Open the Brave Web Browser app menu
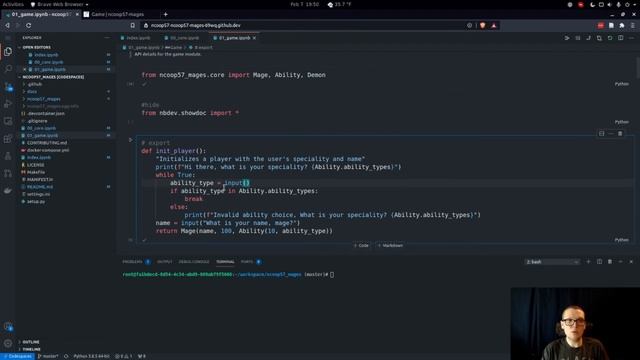This screenshot has width=640, height=360. coord(60,4)
